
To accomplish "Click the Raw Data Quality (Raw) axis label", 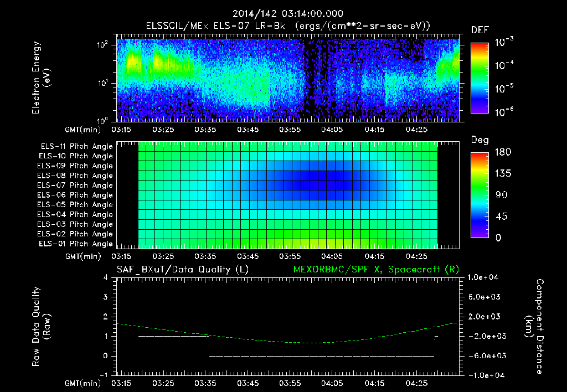I will 41,327.
